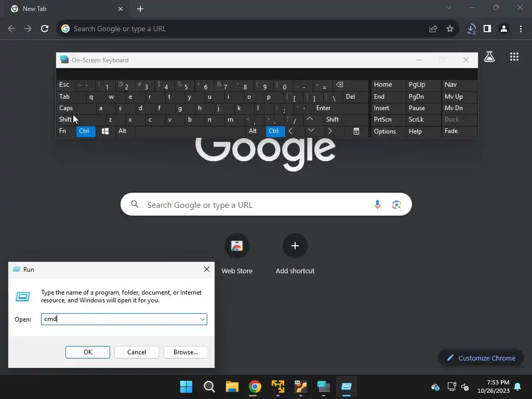Search by image with Google Lens icon
This screenshot has width=532, height=399.
point(396,205)
